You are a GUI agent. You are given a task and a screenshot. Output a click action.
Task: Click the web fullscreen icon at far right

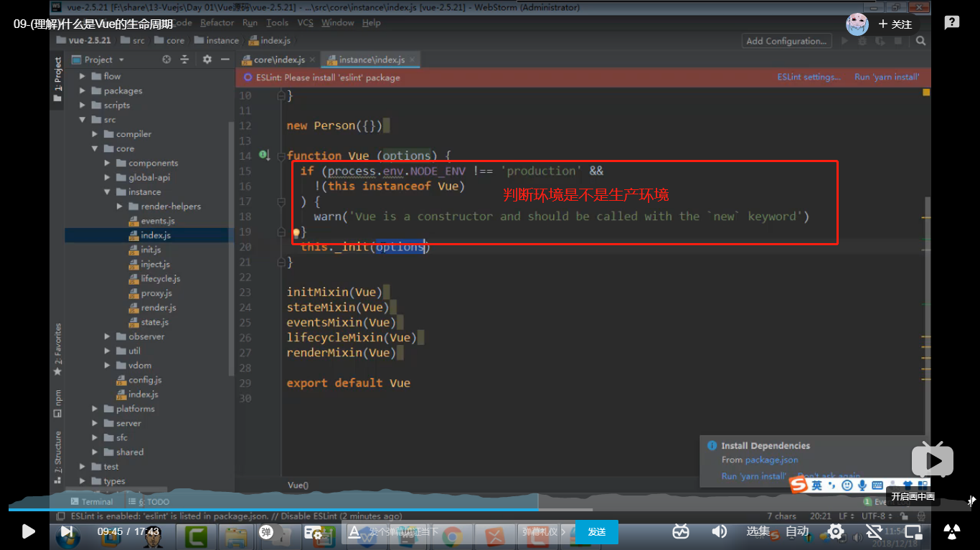click(x=952, y=531)
